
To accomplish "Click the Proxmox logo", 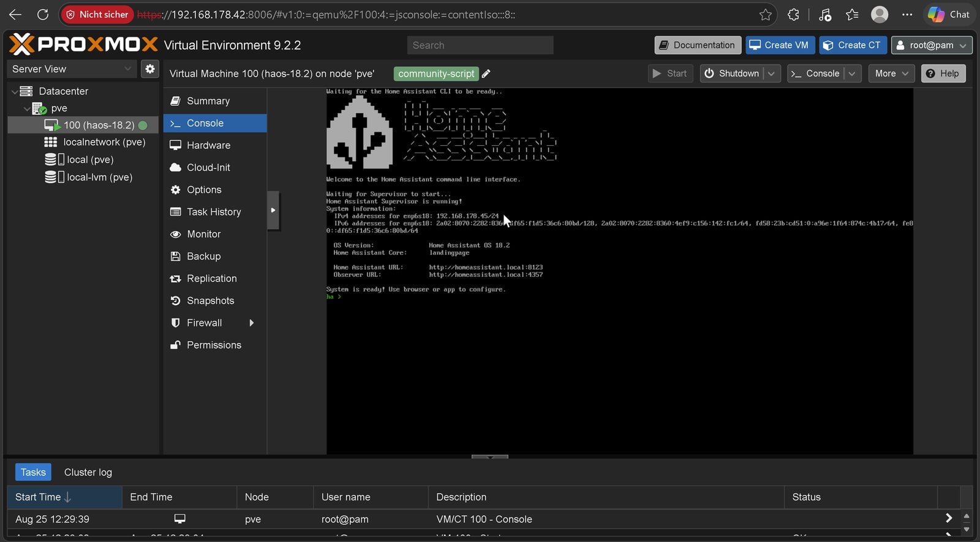I will [84, 45].
